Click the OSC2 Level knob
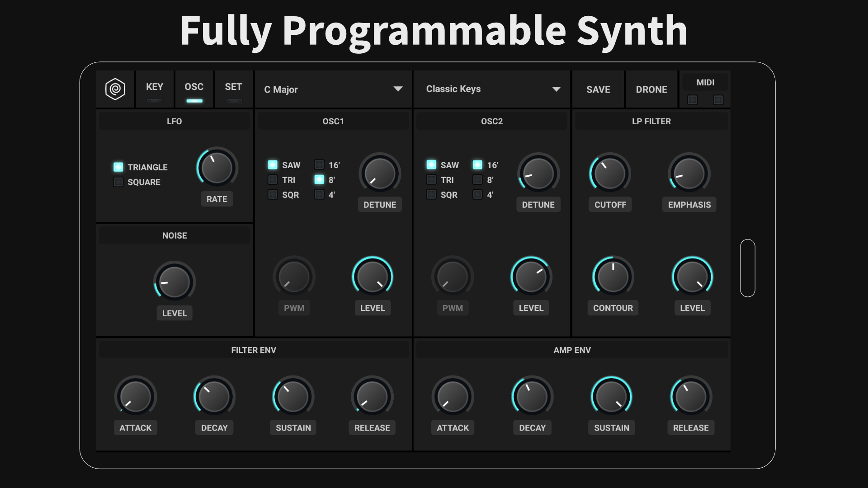Screen dimensions: 868x488 (x=531, y=277)
